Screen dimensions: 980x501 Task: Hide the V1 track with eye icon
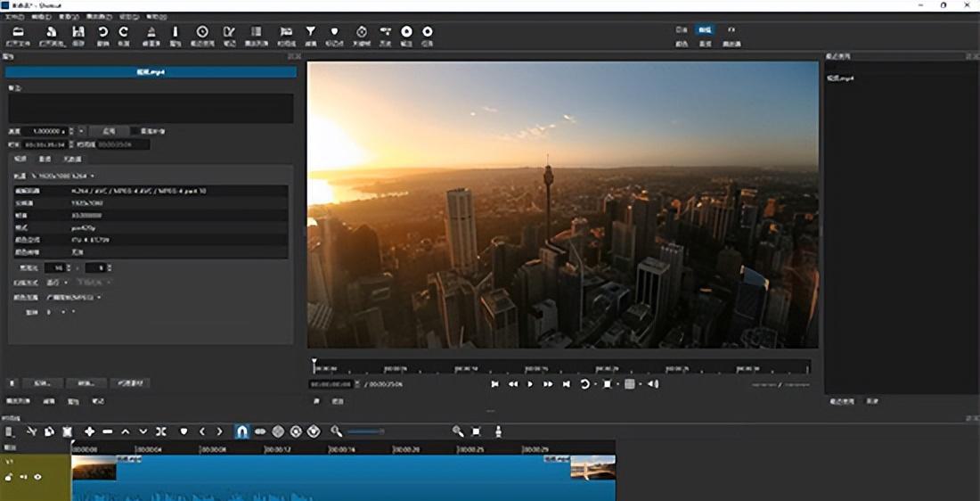pos(38,477)
